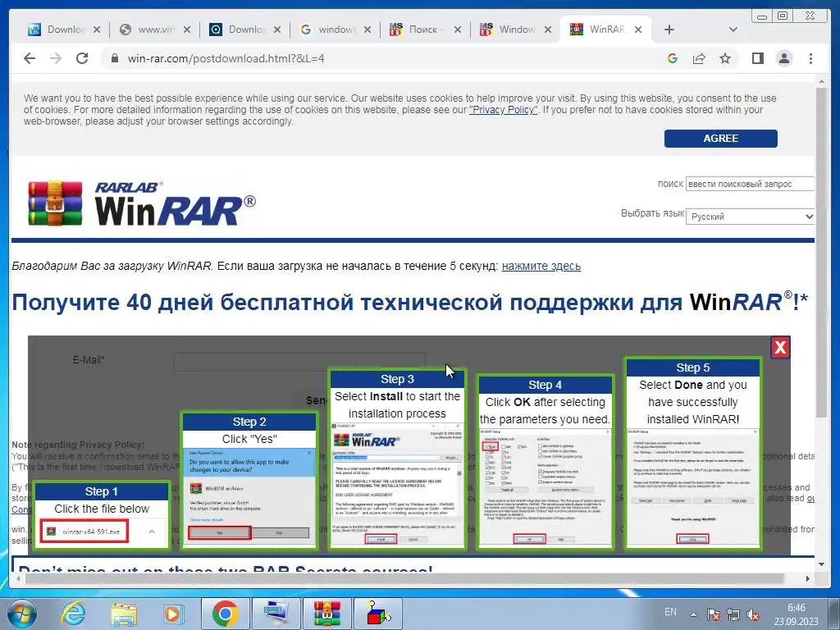Reload the current page
840x630 pixels.
pyautogui.click(x=82, y=58)
